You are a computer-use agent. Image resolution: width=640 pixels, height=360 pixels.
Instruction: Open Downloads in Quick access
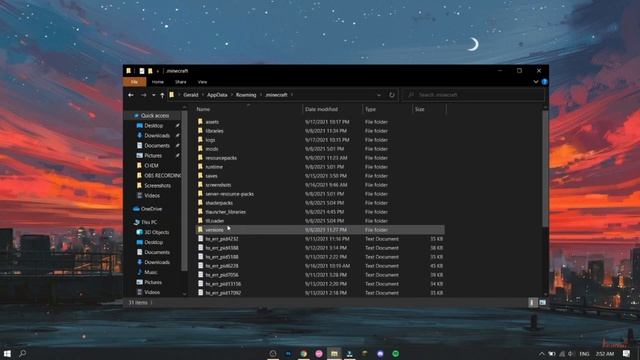(x=157, y=136)
